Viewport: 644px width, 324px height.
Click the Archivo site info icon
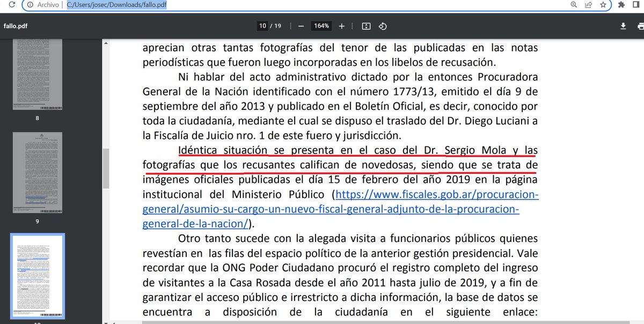pyautogui.click(x=31, y=5)
